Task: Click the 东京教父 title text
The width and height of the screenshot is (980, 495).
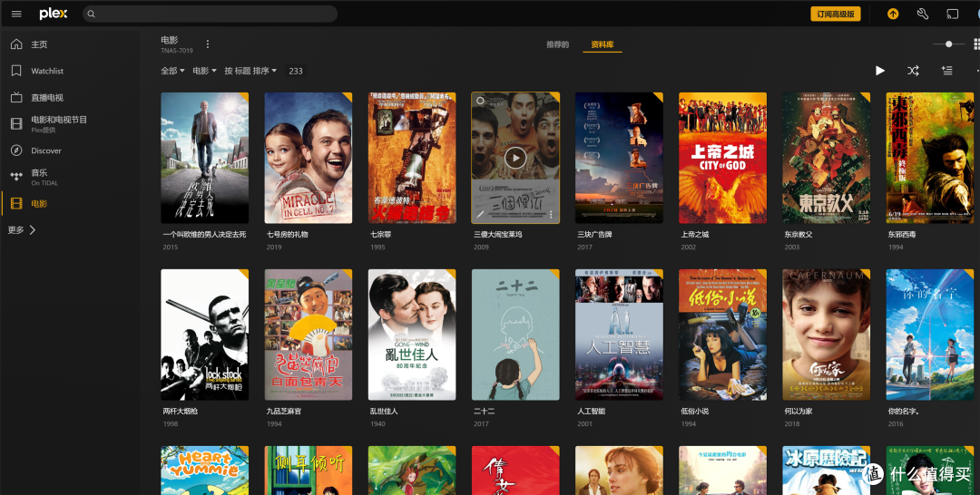Action: point(799,235)
